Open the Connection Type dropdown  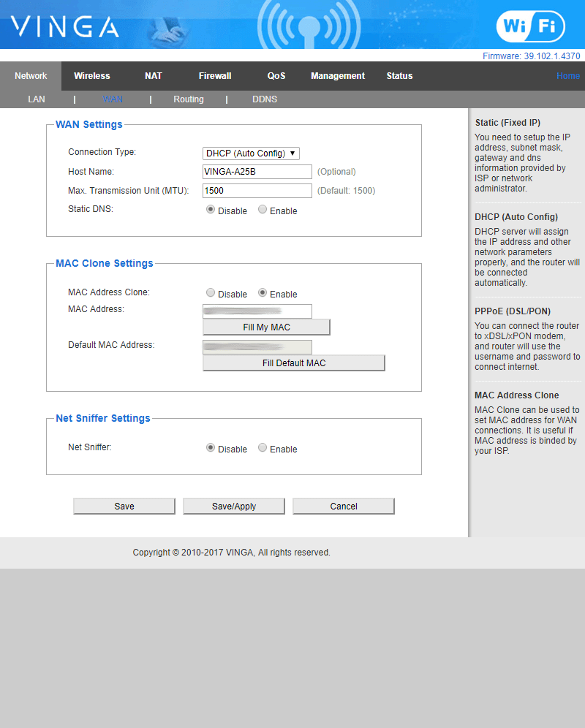tap(251, 153)
